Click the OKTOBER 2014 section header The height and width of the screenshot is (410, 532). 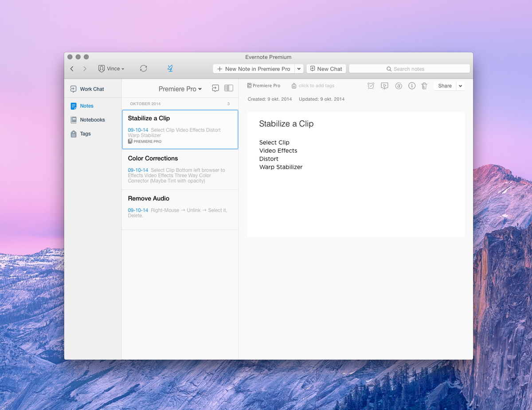click(x=145, y=104)
